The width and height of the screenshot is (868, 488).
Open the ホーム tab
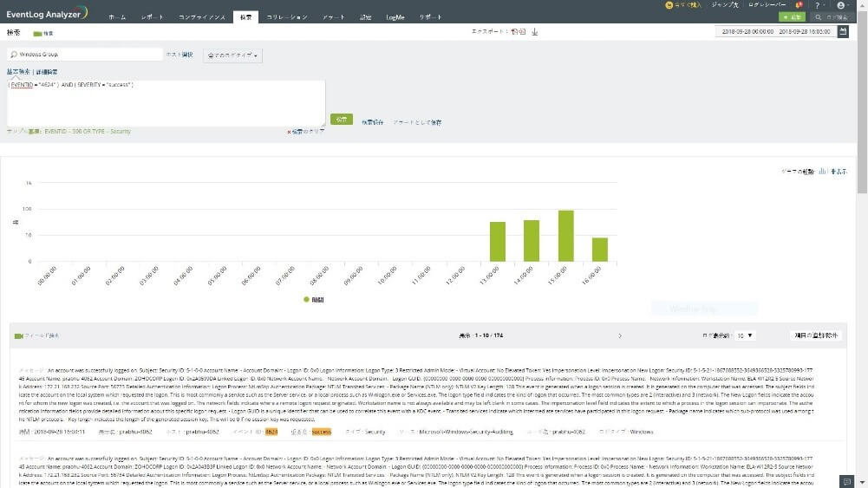click(117, 17)
